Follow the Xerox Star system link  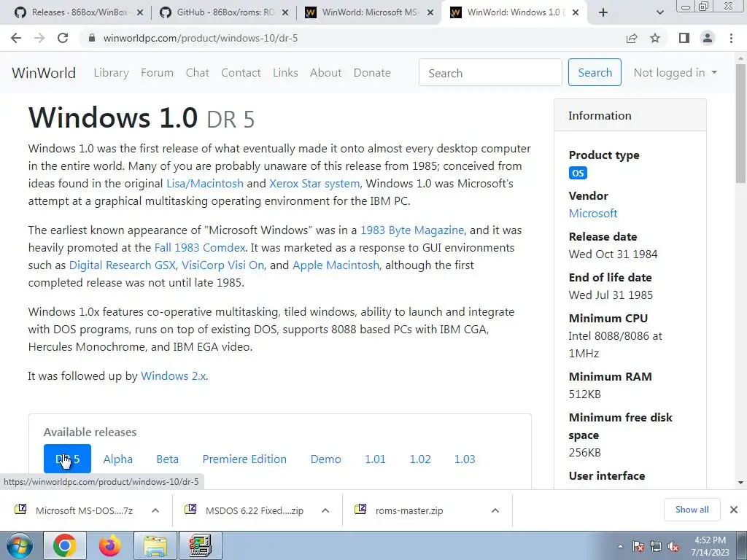pos(314,183)
